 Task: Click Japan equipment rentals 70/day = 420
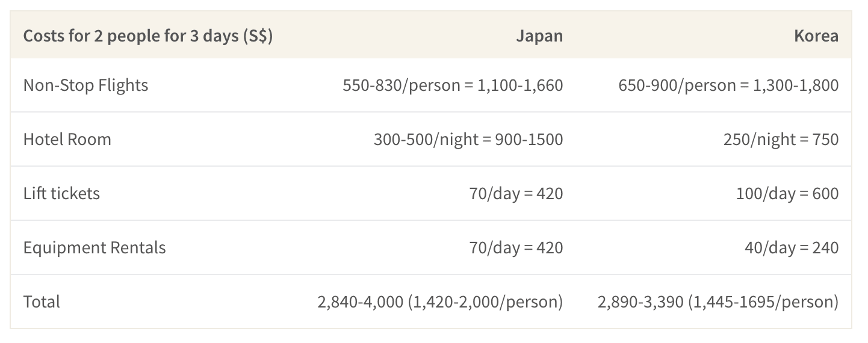point(516,247)
